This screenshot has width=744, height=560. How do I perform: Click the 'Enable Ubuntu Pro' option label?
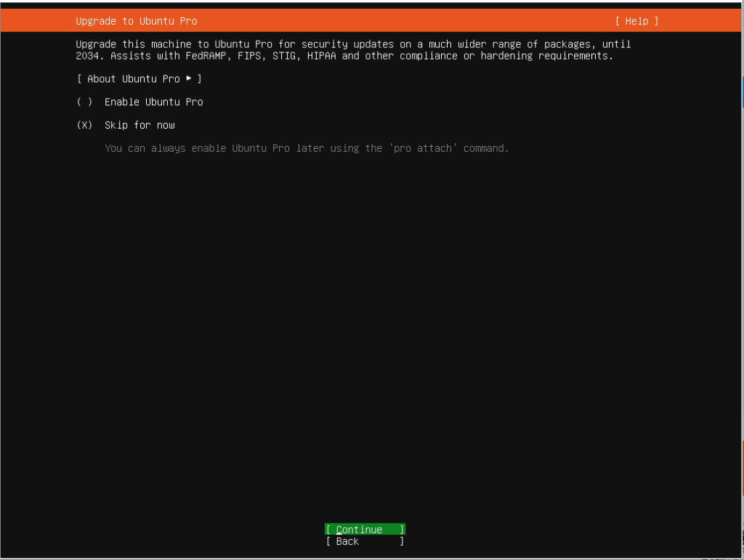[x=153, y=102]
